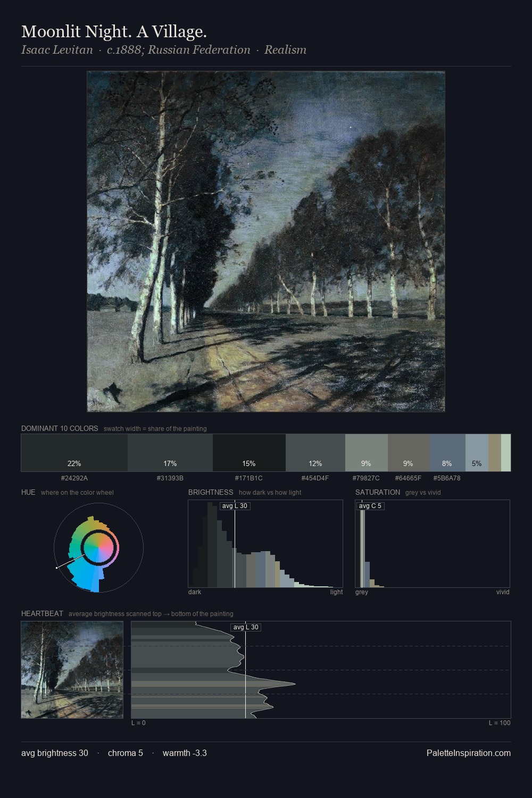Image resolution: width=532 pixels, height=798 pixels.
Task: Click the artist name 'Isaac Levitan'
Action: tap(57, 50)
